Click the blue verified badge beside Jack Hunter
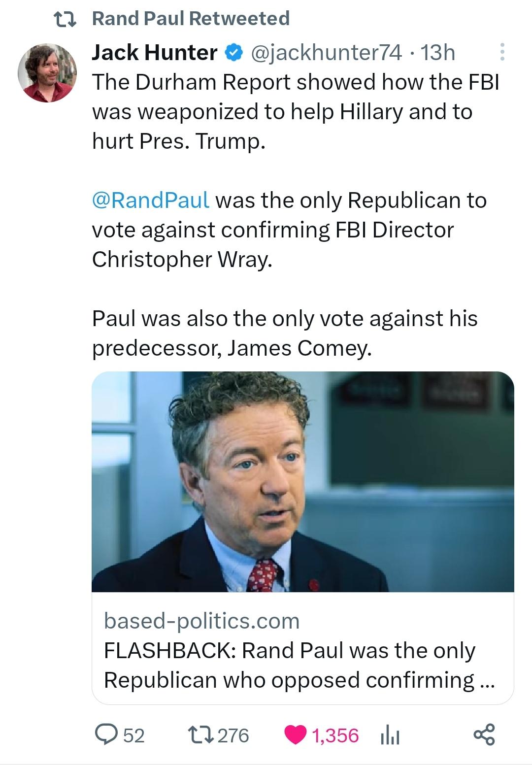The image size is (532, 768). (x=234, y=53)
